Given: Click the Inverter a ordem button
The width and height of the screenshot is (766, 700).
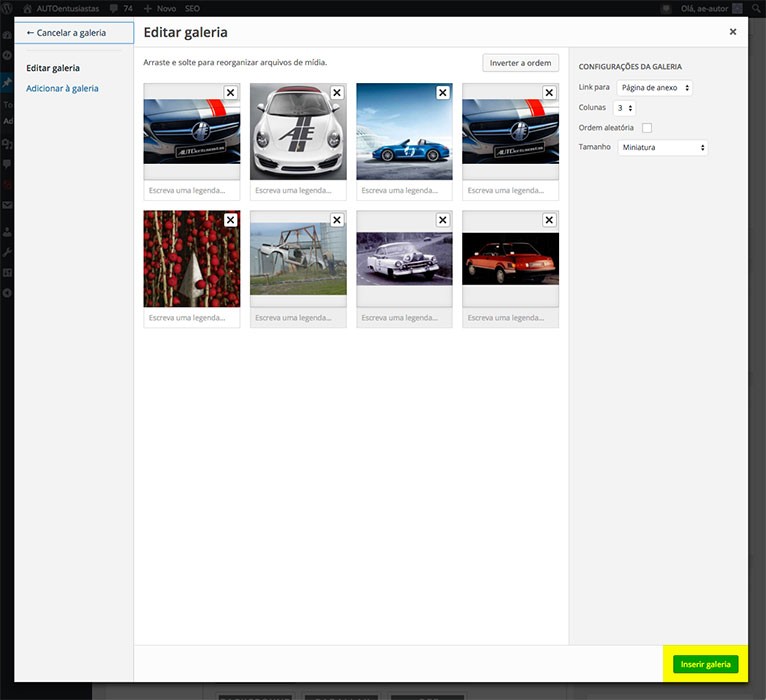Looking at the screenshot, I should 520,63.
